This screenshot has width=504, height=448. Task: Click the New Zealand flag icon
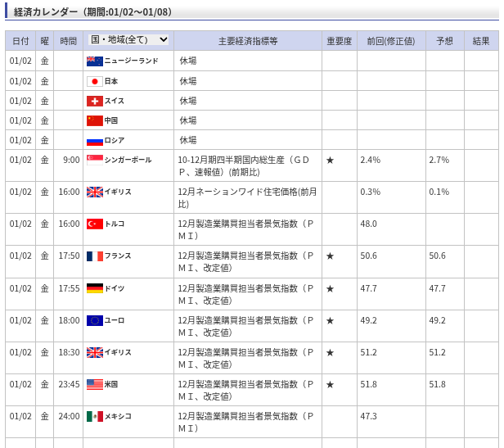(x=95, y=61)
